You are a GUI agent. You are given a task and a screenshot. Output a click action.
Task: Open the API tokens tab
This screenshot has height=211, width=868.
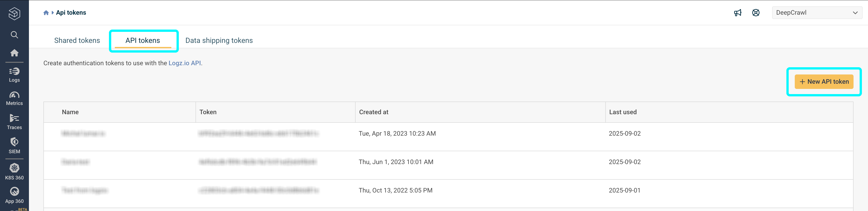pyautogui.click(x=143, y=40)
